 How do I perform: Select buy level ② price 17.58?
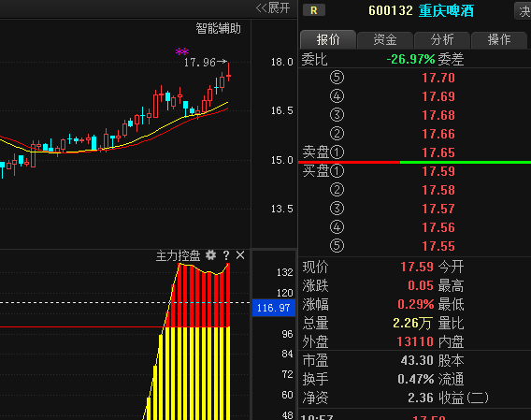(438, 190)
